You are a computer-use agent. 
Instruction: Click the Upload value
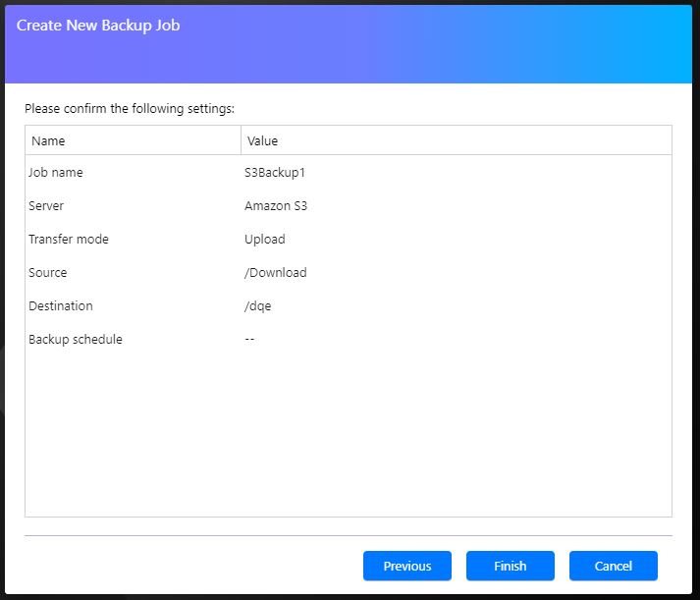pyautogui.click(x=264, y=240)
